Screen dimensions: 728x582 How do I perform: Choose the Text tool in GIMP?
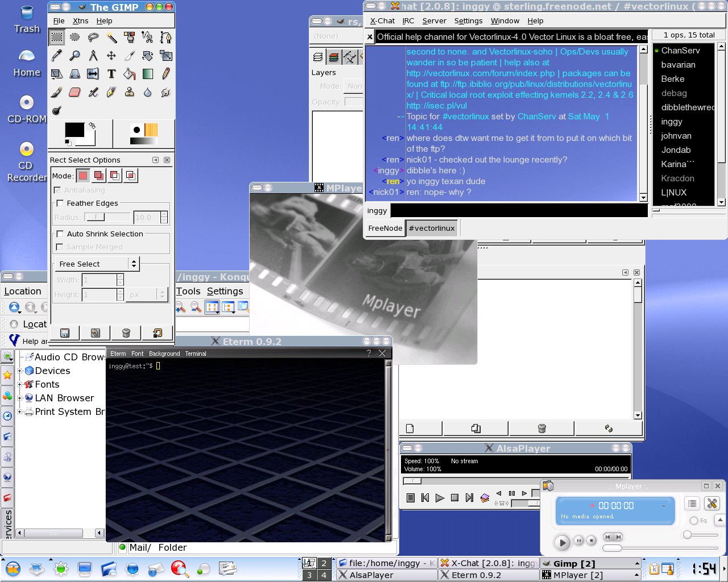111,74
